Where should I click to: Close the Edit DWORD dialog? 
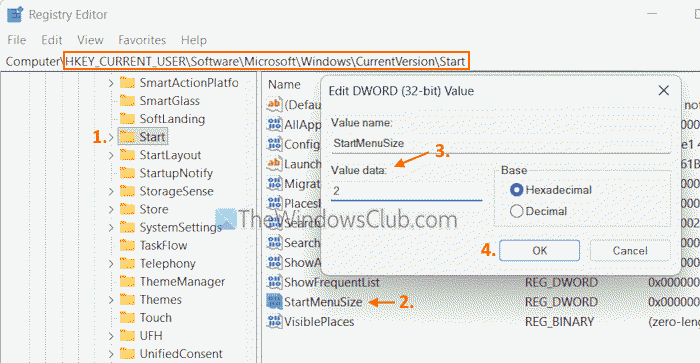[x=663, y=91]
